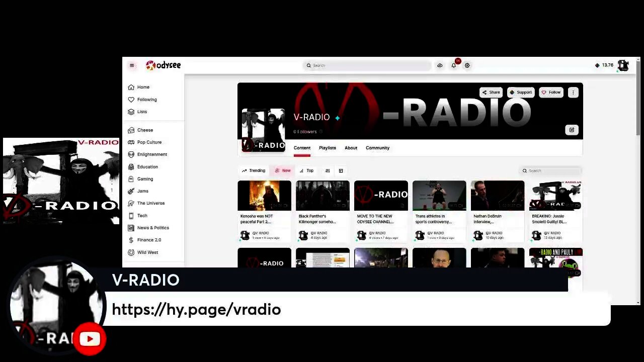Open the 'Black Panther's Killmonger' video thumbnail
The height and width of the screenshot is (362, 644).
(323, 195)
